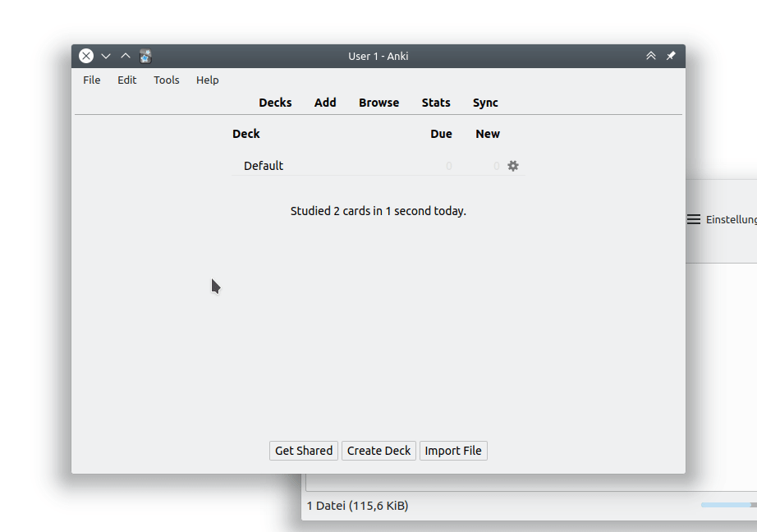Shade the window with the down chevron
Screen dimensions: 757x532
pos(106,56)
